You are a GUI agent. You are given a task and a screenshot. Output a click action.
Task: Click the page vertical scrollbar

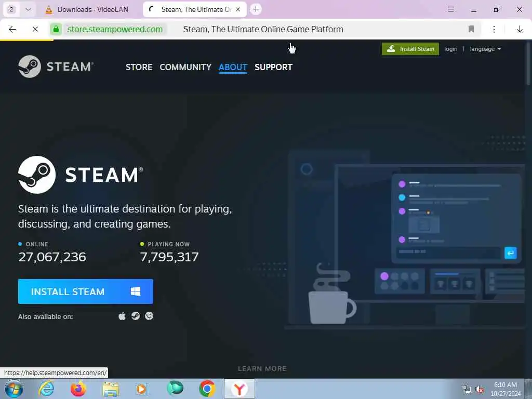[x=528, y=64]
